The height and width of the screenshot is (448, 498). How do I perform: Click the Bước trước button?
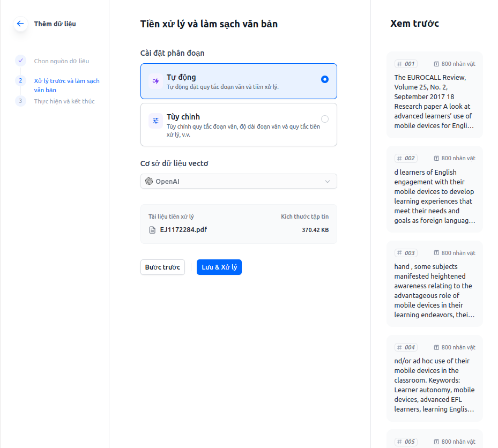(162, 267)
